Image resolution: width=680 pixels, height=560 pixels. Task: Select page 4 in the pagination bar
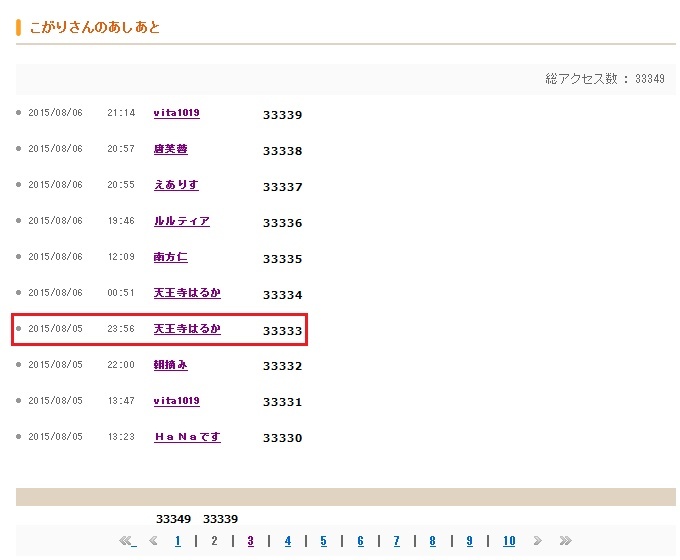(287, 541)
